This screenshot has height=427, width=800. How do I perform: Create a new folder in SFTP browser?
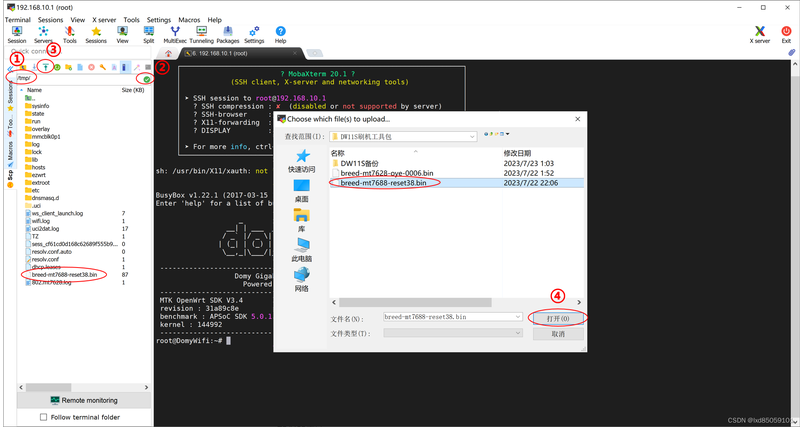[68, 67]
